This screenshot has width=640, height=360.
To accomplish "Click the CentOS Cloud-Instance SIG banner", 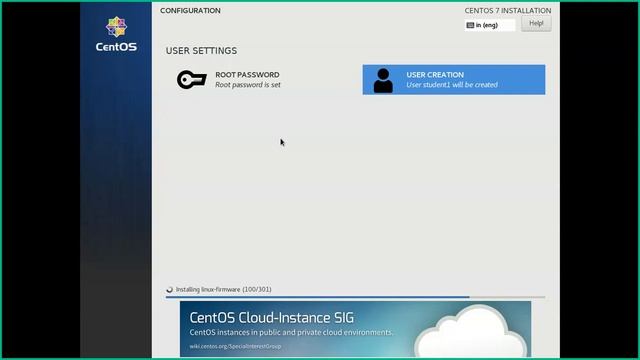I will [x=355, y=329].
